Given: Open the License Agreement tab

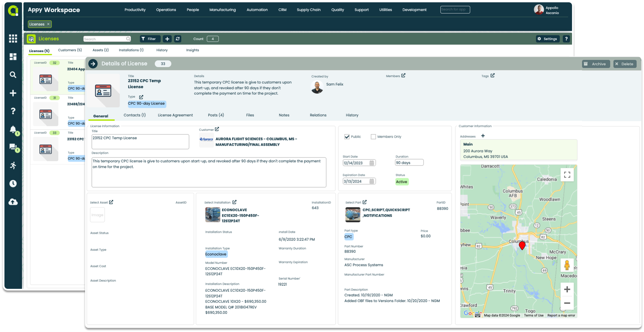Looking at the screenshot, I should pyautogui.click(x=175, y=115).
